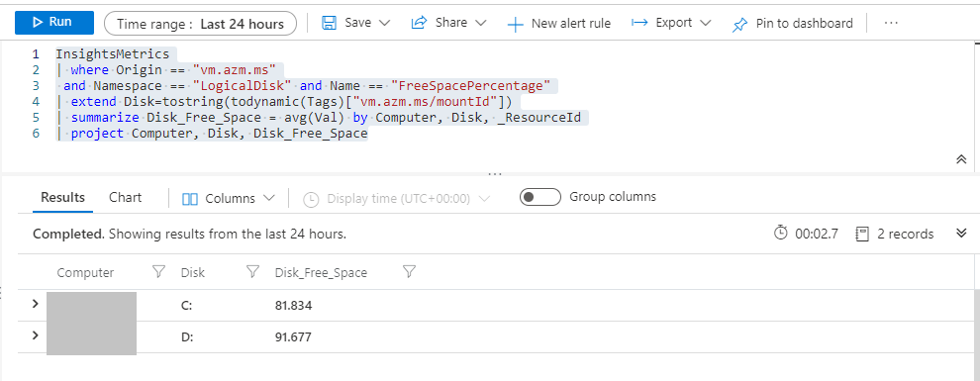Screen dimensions: 980x381
Task: Open the Columns picker
Action: [228, 199]
